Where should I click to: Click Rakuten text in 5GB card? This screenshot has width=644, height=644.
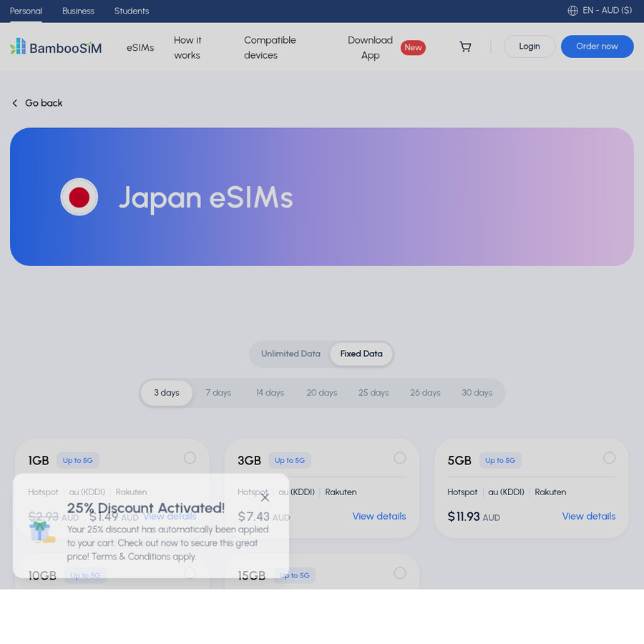click(550, 492)
